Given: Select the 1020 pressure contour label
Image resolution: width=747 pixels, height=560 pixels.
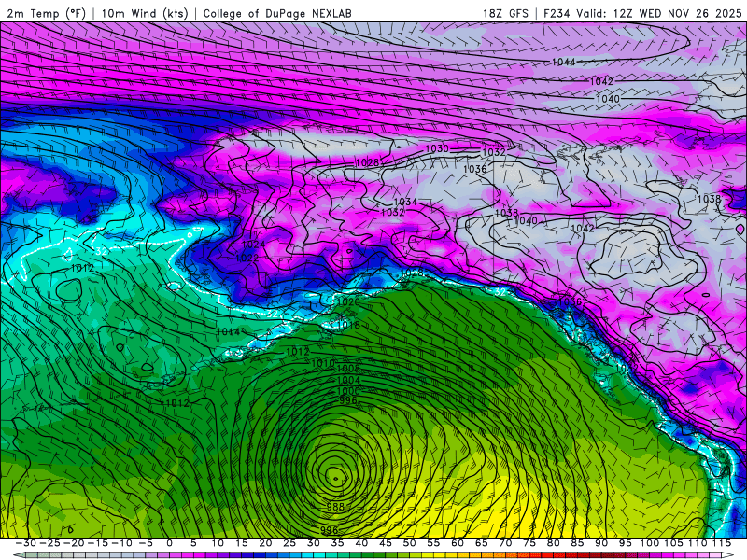Looking at the screenshot, I should pos(348,301).
